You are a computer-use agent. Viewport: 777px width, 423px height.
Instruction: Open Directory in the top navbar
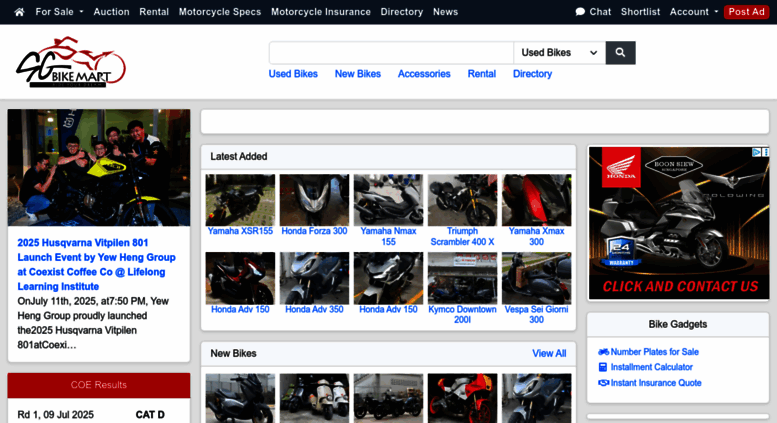click(x=402, y=12)
